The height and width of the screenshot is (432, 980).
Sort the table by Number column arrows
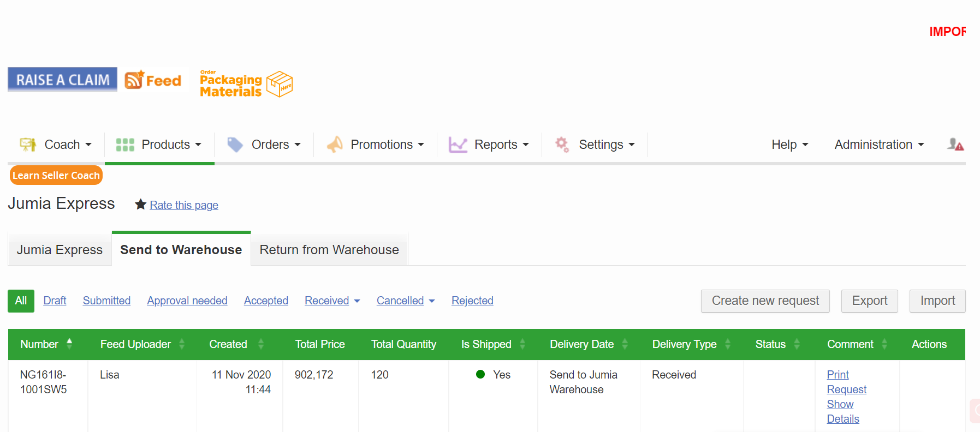coord(69,344)
